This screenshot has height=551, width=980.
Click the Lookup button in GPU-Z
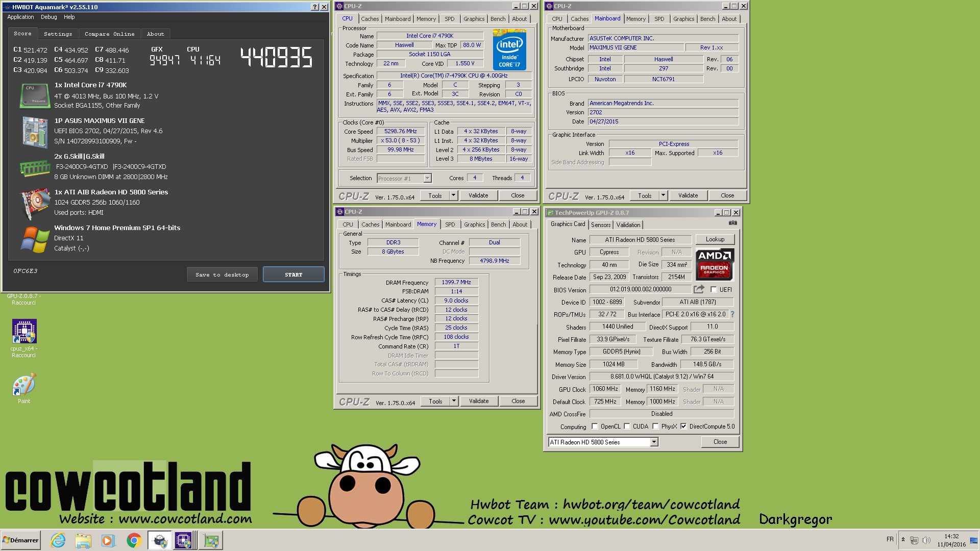pos(715,239)
